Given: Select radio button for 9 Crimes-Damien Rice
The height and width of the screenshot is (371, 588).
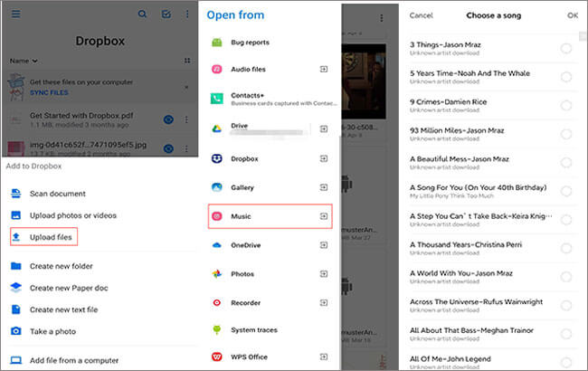Looking at the screenshot, I should coord(566,105).
